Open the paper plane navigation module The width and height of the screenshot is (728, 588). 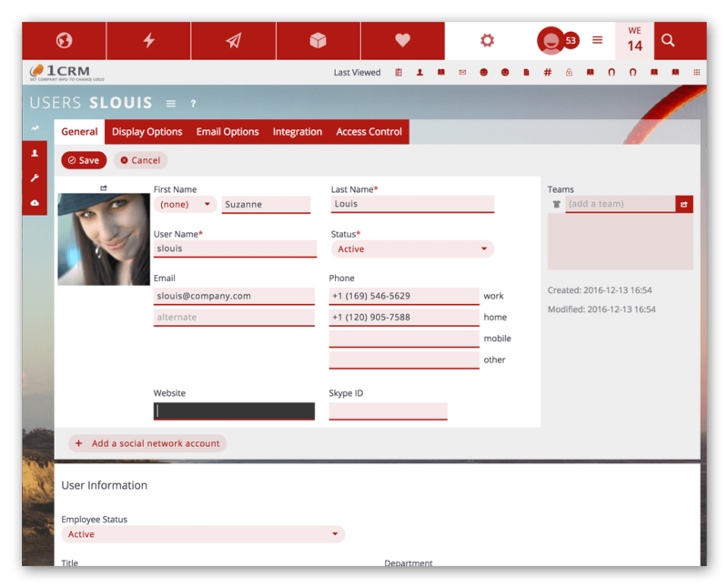tap(233, 41)
